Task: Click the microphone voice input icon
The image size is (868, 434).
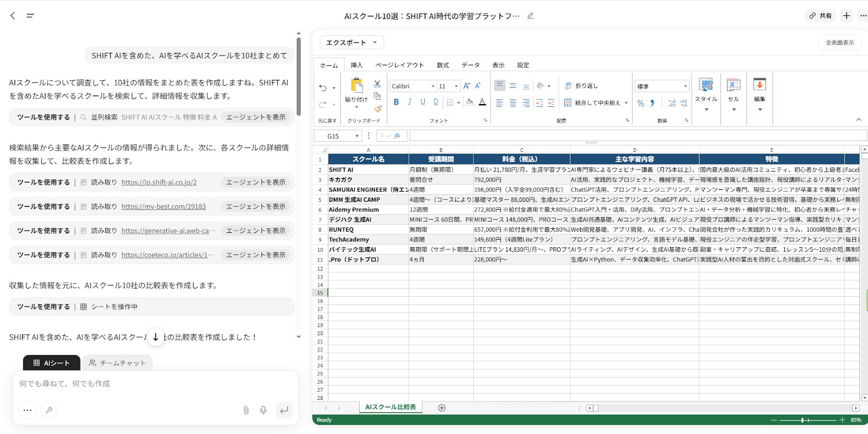Action: 263,410
